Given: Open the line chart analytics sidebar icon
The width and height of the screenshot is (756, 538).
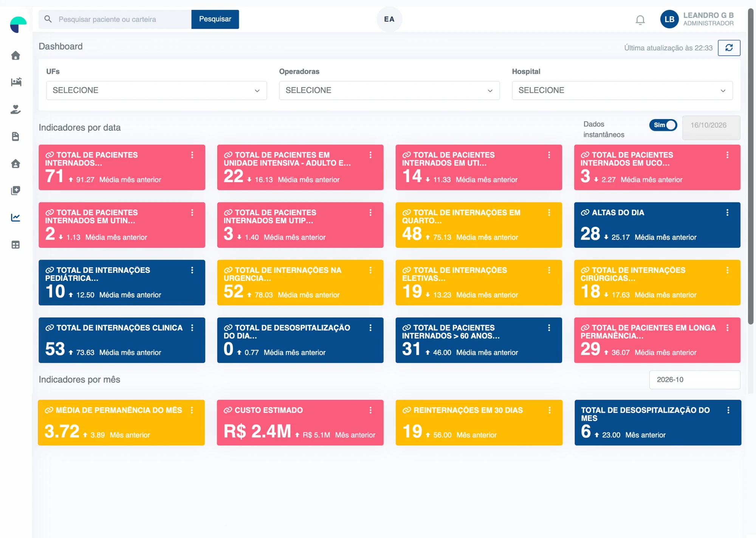Looking at the screenshot, I should click(15, 218).
